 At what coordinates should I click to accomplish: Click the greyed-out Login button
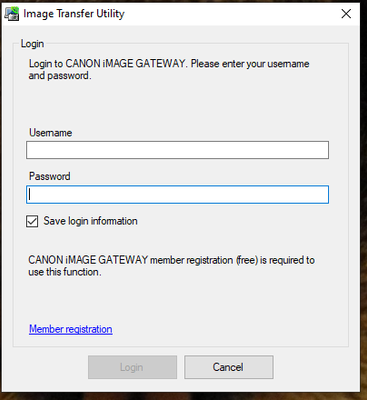coord(132,367)
